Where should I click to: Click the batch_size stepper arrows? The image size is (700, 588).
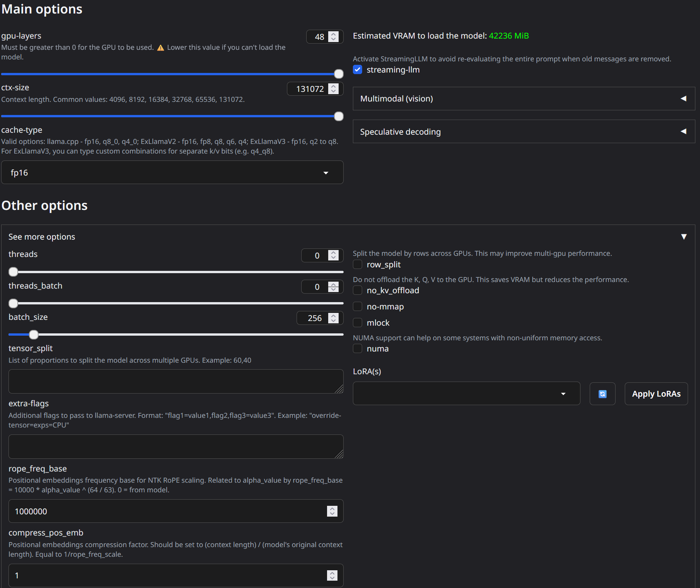[x=334, y=318]
